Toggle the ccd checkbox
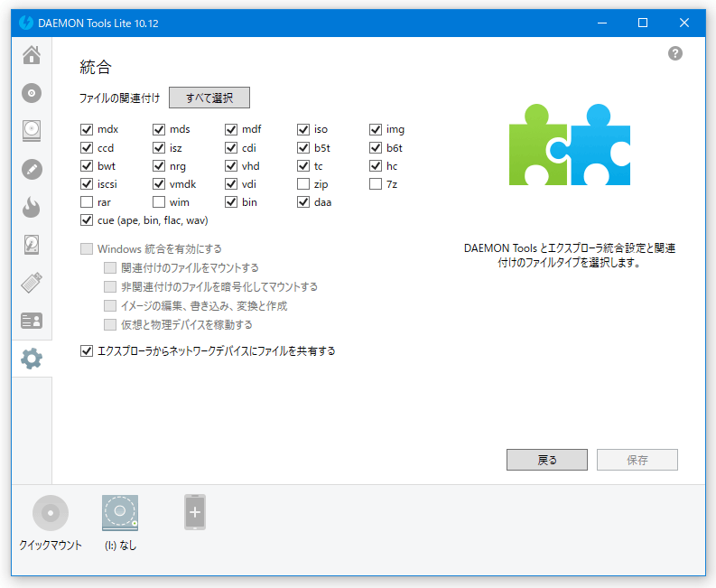This screenshot has height=588, width=716. click(87, 148)
